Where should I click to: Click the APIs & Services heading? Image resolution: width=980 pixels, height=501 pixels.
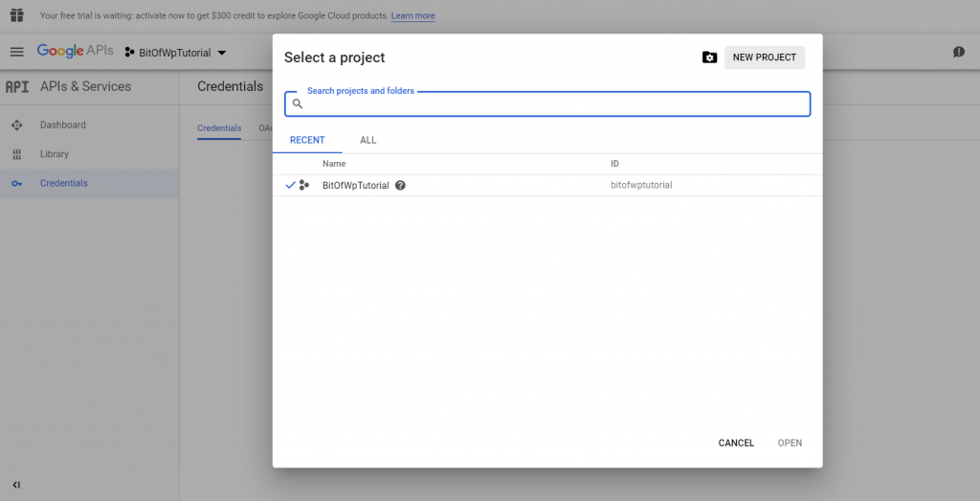click(85, 87)
